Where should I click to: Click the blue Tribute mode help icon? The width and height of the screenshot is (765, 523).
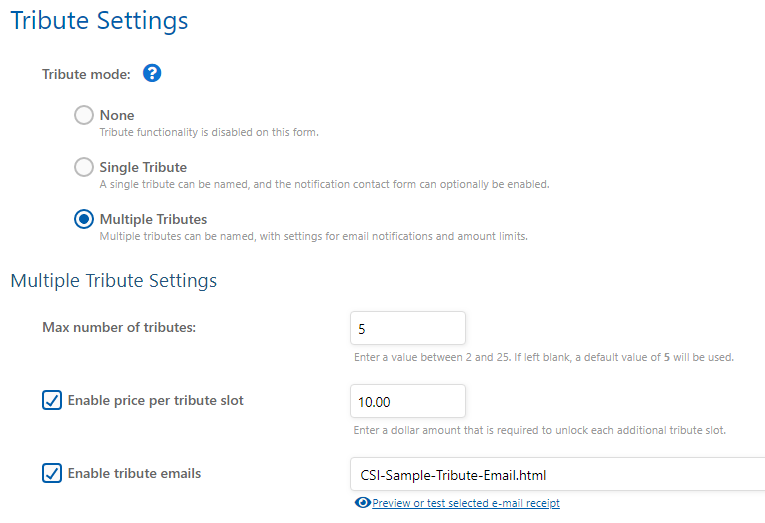(152, 73)
